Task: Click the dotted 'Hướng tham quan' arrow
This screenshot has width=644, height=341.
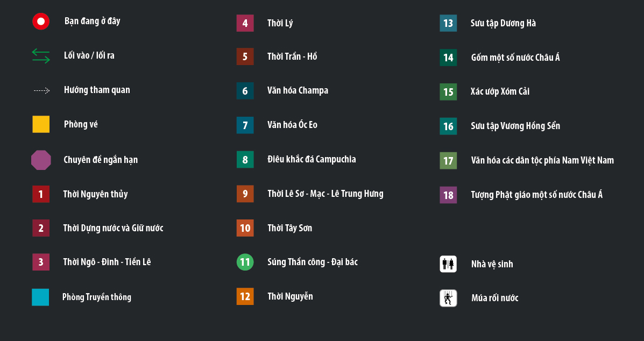Action: tap(41, 90)
